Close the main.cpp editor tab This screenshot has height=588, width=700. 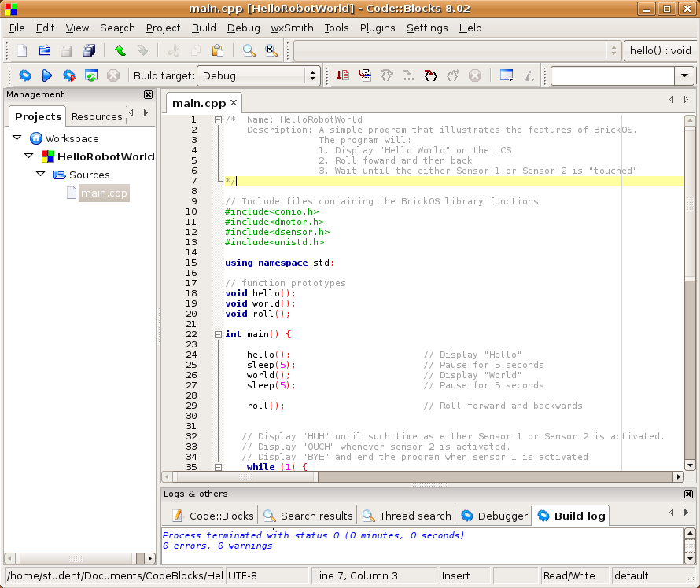coord(234,103)
